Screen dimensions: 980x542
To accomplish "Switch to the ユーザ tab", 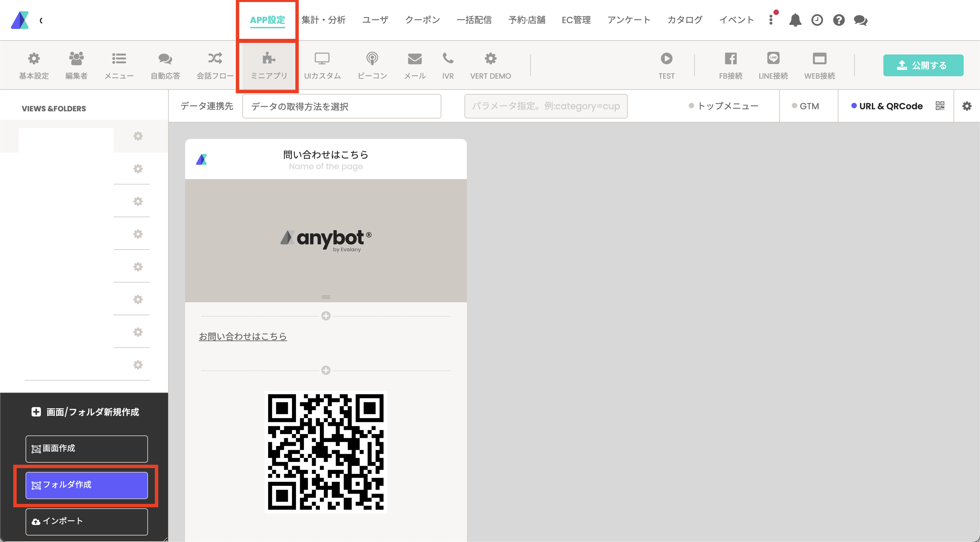I will click(x=375, y=20).
